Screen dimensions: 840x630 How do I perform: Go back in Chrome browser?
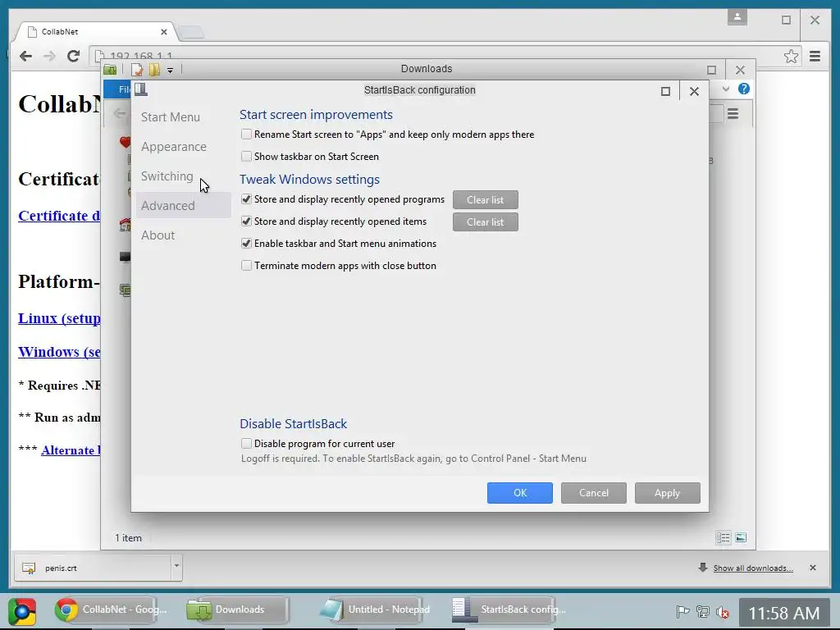point(25,57)
